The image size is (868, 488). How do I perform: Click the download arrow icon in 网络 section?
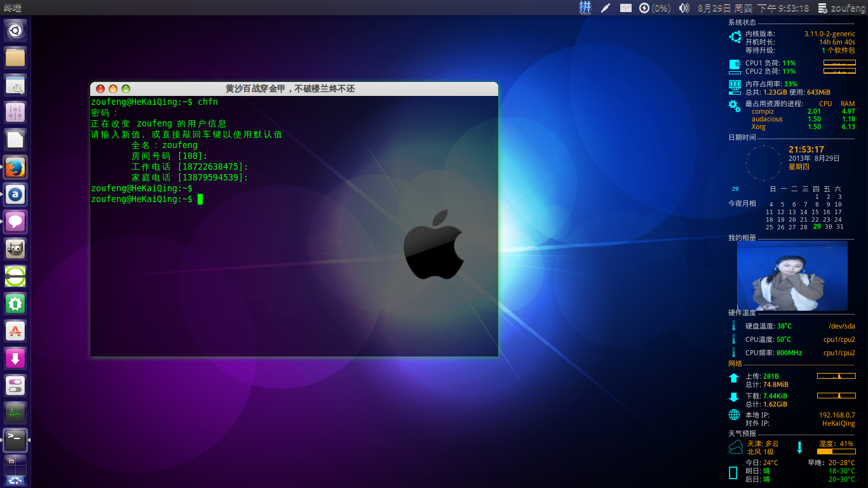[734, 397]
